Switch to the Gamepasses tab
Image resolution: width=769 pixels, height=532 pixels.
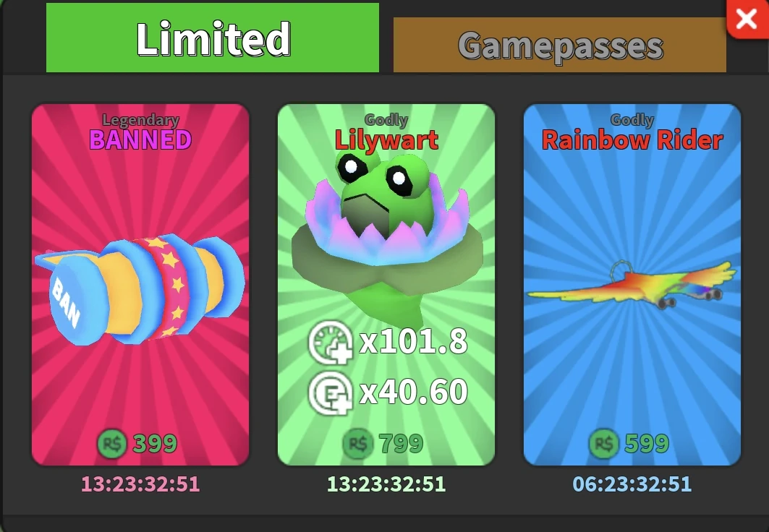560,45
